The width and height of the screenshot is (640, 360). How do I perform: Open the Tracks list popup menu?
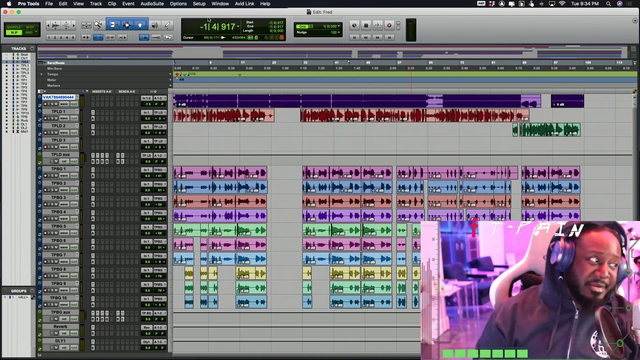pyautogui.click(x=32, y=49)
